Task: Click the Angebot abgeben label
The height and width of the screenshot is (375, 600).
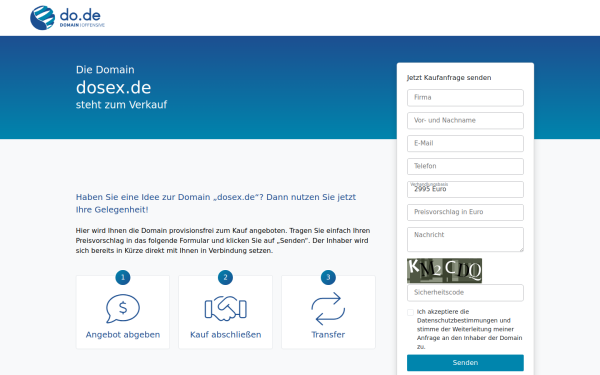Action: pyautogui.click(x=123, y=335)
